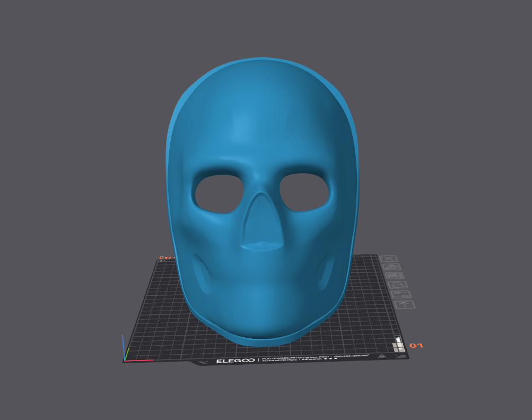Click the arrange objects on plate icon
Screen dimensions: 532x420
click(396, 276)
